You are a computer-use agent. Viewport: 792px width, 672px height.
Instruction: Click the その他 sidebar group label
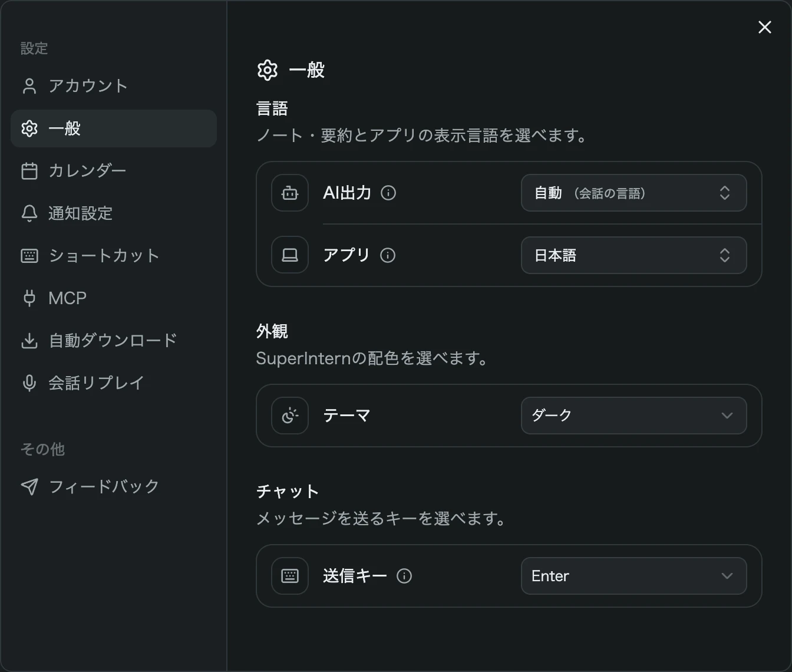click(x=42, y=449)
